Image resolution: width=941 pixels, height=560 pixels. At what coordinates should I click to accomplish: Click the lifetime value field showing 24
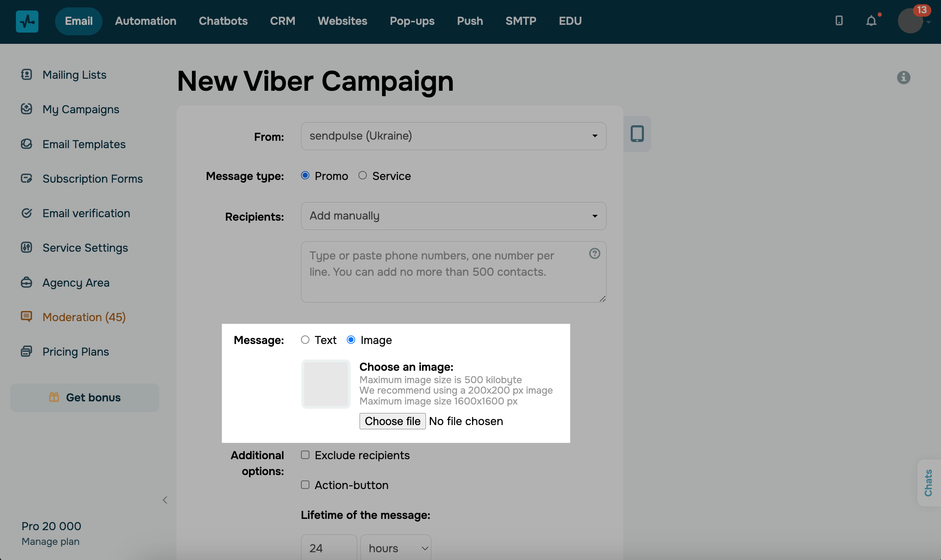pos(329,548)
